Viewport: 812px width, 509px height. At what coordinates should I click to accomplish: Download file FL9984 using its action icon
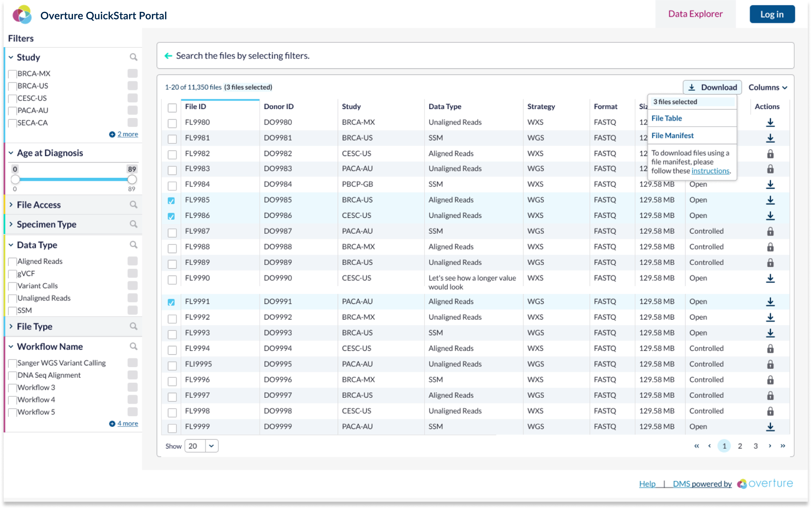coord(770,184)
